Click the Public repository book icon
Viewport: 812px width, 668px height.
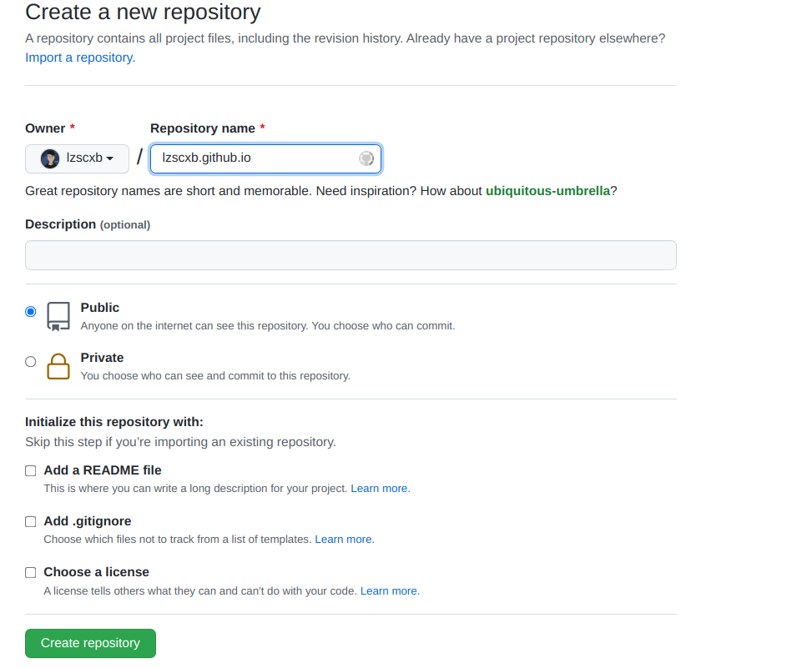(58, 316)
